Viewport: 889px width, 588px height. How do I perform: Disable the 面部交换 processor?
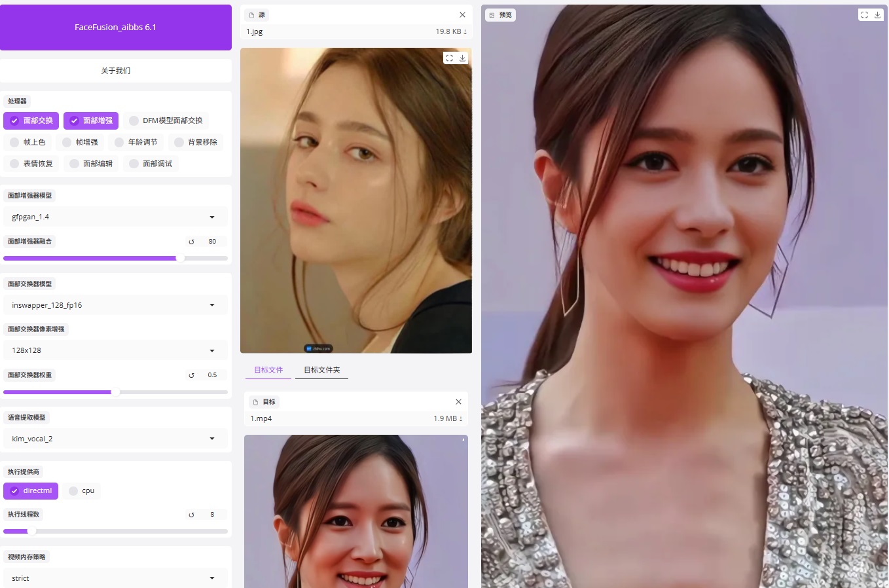coord(31,120)
